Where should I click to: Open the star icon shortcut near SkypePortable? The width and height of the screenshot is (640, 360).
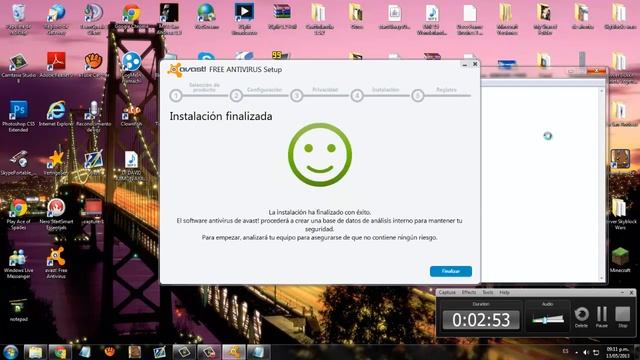[56, 162]
